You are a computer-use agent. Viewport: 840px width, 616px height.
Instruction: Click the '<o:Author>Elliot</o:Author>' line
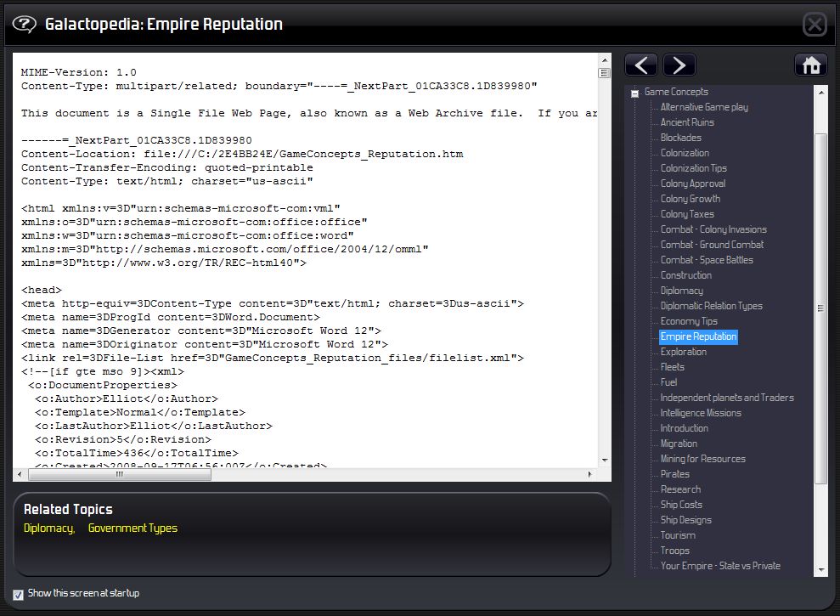[x=127, y=398]
